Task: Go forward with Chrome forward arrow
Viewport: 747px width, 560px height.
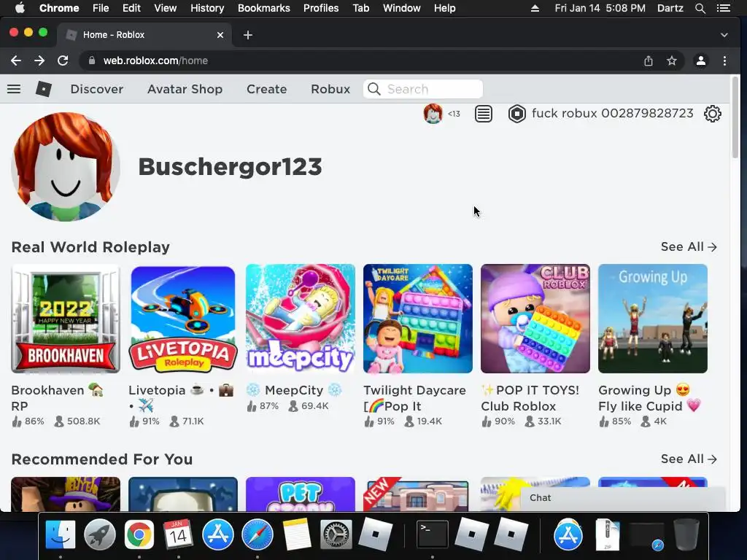Action: tap(39, 61)
